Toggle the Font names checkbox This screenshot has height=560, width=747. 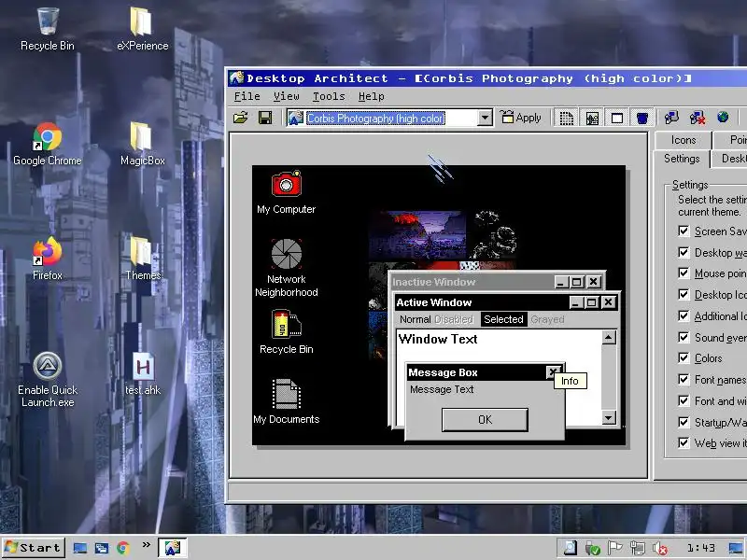pos(684,379)
